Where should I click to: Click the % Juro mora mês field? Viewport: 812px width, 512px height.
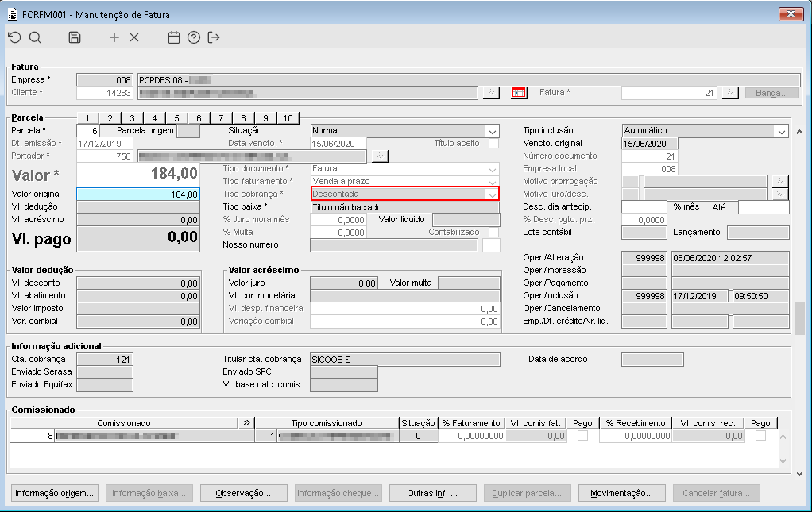[x=338, y=220]
